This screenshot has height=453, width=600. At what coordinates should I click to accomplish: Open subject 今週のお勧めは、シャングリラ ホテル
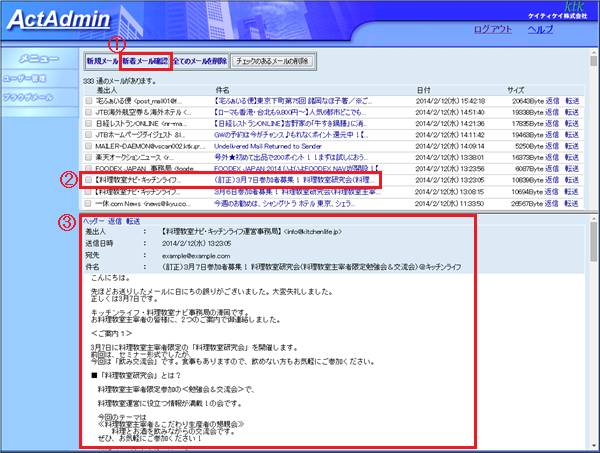[x=285, y=204]
